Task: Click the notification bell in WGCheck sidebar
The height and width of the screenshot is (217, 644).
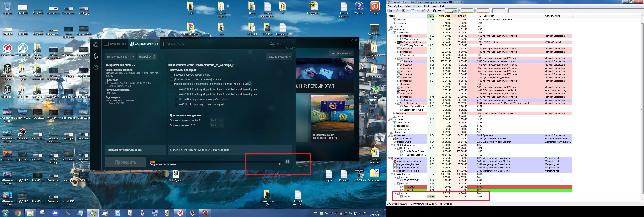Action: [x=96, y=56]
